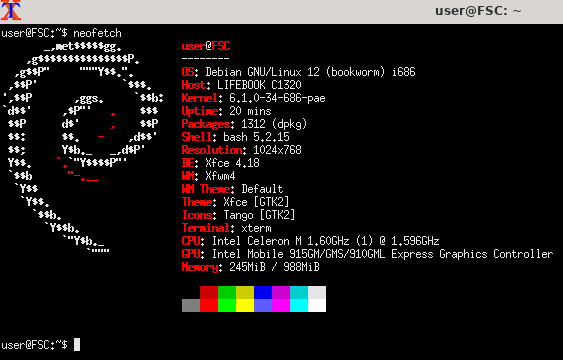Screen dimensions: 563x360
Task: Click the light gray color block
Action: coord(317,293)
